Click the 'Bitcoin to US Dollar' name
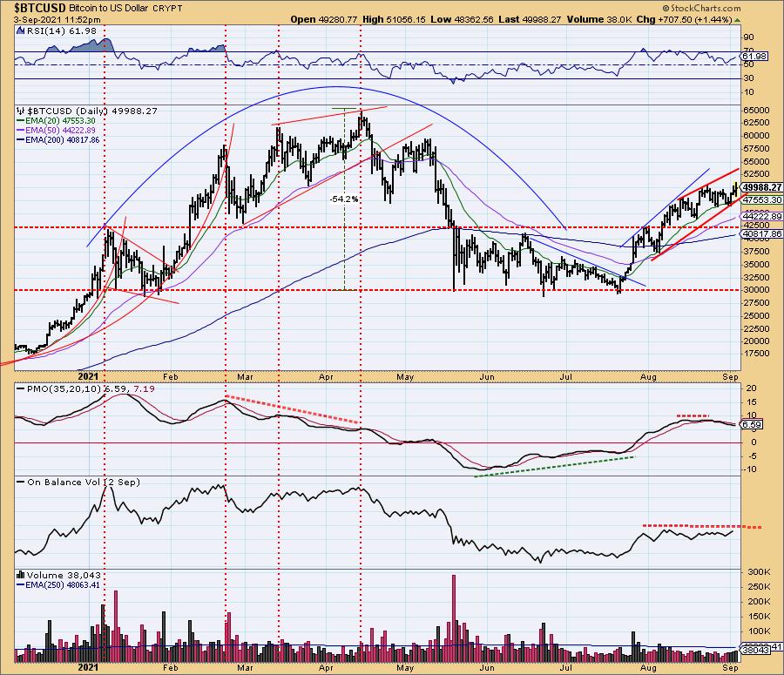Screen dimensions: 784x675 coord(109,9)
